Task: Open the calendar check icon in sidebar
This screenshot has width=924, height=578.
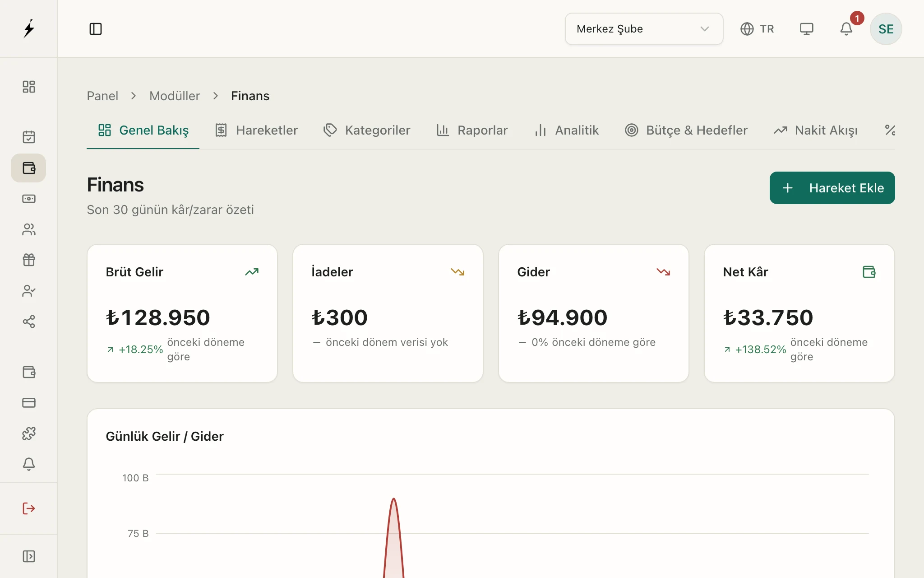Action: [29, 137]
